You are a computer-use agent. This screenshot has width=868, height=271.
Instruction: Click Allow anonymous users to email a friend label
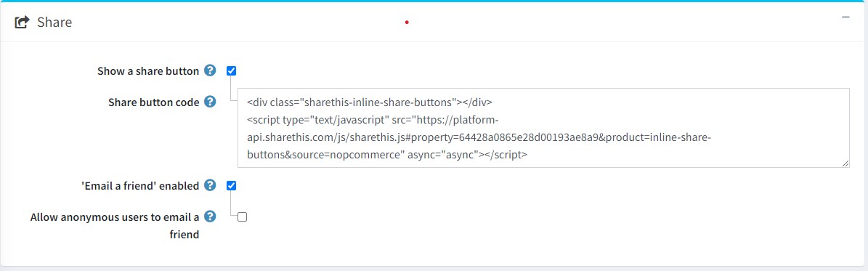115,225
